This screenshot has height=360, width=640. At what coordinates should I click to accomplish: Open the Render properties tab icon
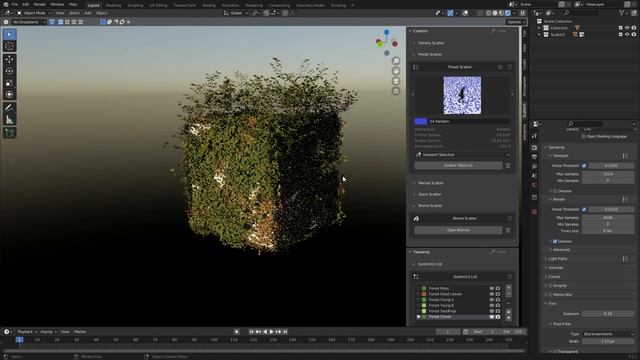[x=535, y=148]
